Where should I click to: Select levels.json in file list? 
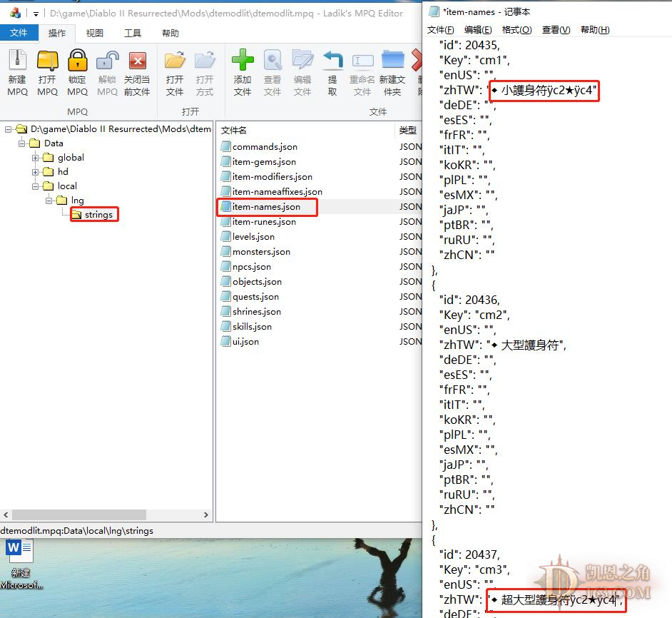point(253,237)
